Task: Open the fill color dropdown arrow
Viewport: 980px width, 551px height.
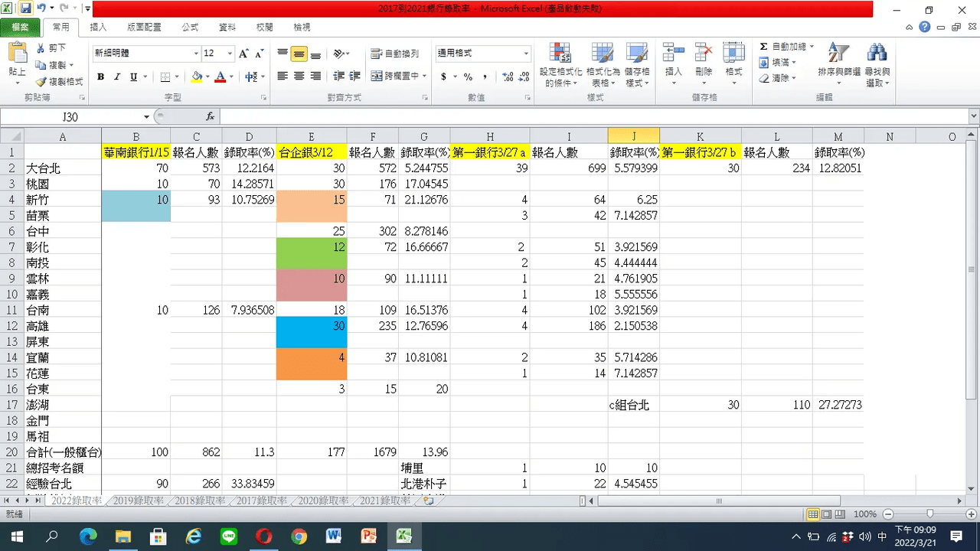Action: point(207,77)
